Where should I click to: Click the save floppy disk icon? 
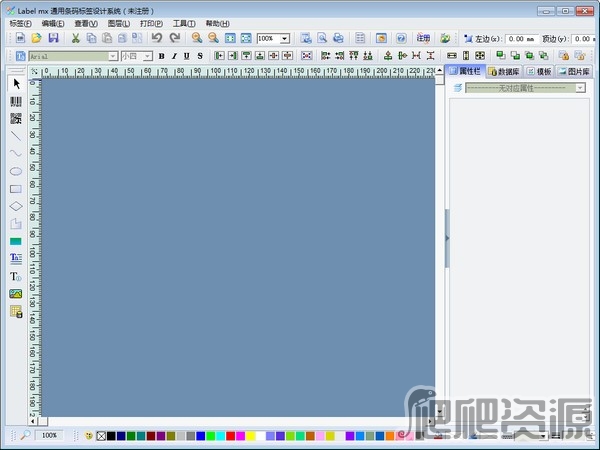click(x=53, y=38)
